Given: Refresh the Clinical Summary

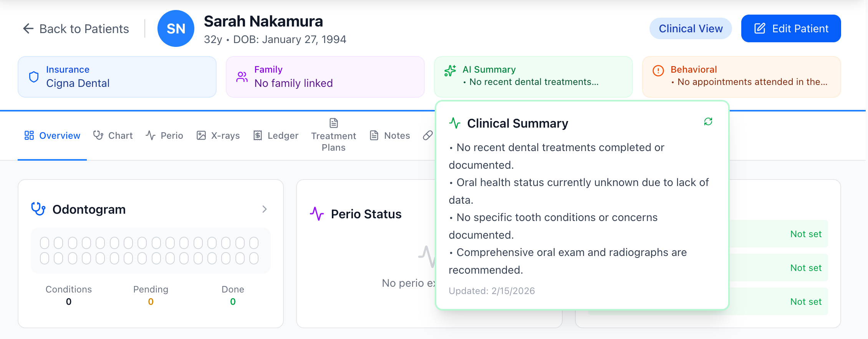Looking at the screenshot, I should [x=708, y=121].
